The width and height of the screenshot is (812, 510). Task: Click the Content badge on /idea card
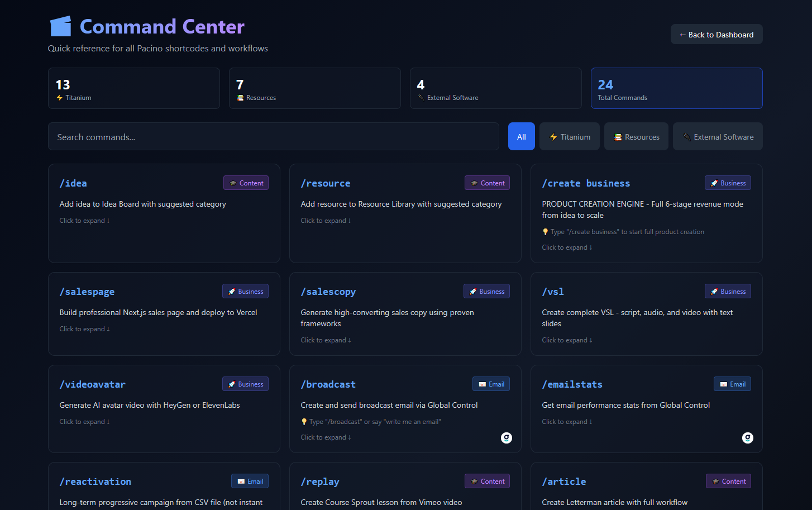coord(246,183)
